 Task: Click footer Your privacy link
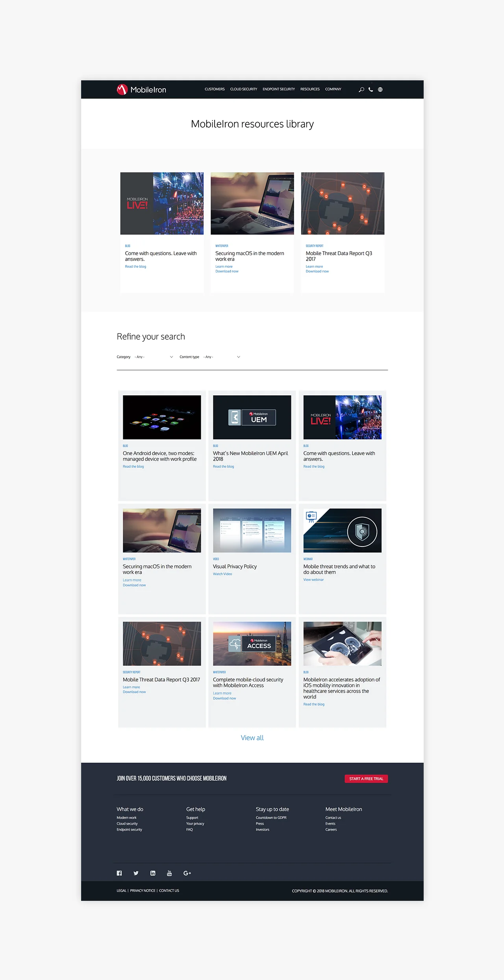pos(195,824)
